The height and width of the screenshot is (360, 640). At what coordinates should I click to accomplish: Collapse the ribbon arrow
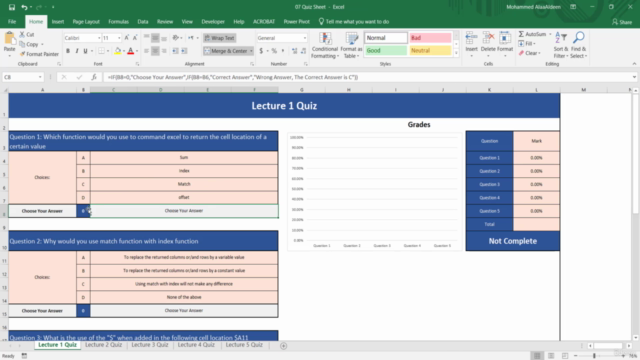click(634, 64)
